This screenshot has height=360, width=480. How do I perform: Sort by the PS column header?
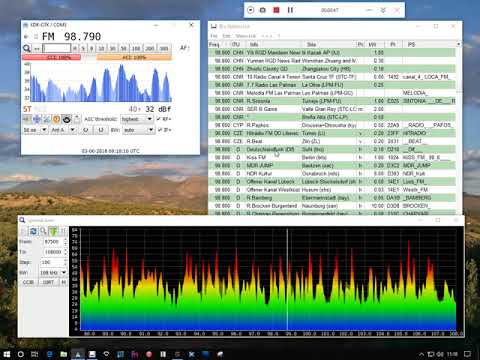click(x=429, y=44)
